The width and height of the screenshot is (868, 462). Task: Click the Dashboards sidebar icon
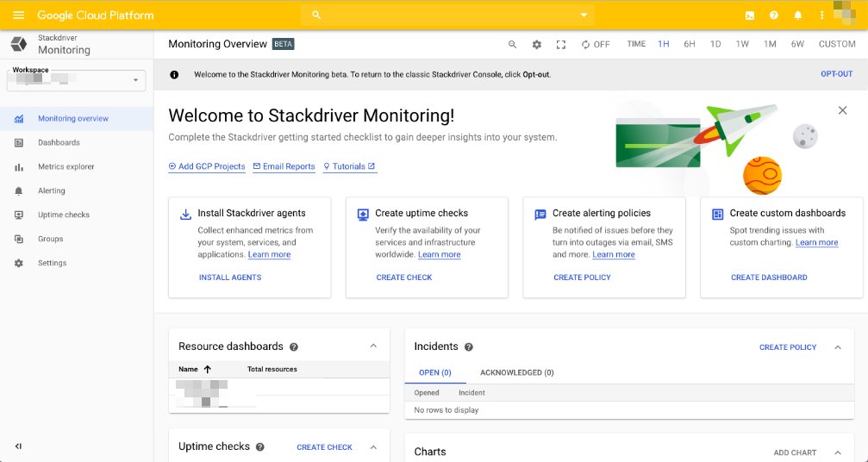tap(19, 143)
